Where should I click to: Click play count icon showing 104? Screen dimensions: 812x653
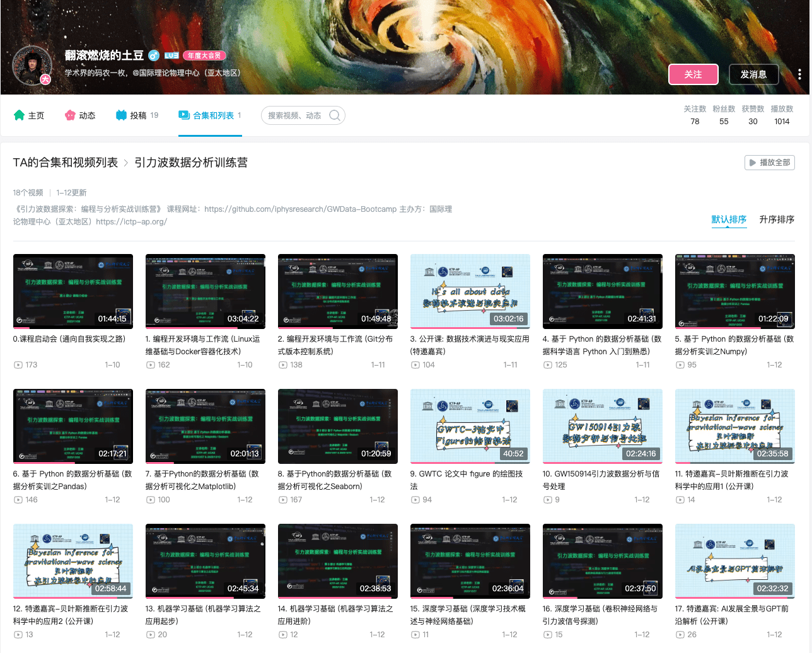(415, 365)
